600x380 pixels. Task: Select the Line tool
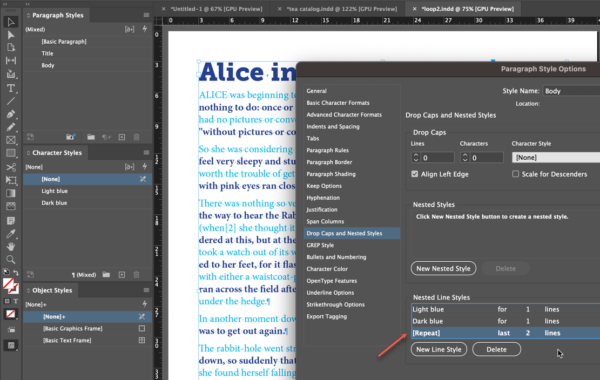click(x=11, y=101)
